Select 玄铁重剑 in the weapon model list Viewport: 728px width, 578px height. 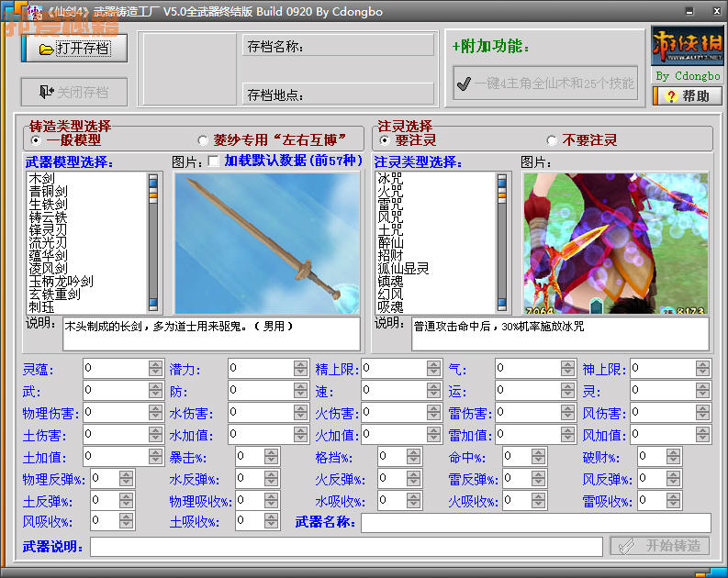(x=54, y=295)
